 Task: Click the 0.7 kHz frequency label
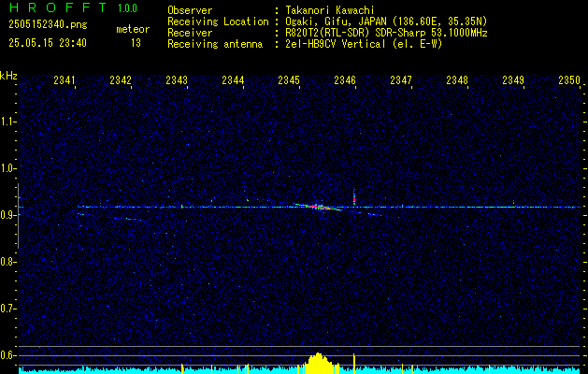click(7, 309)
